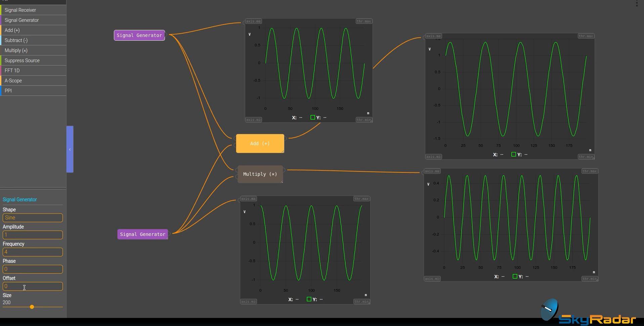Image resolution: width=644 pixels, height=326 pixels.
Task: Click the top Signal Generator node
Action: point(139,35)
